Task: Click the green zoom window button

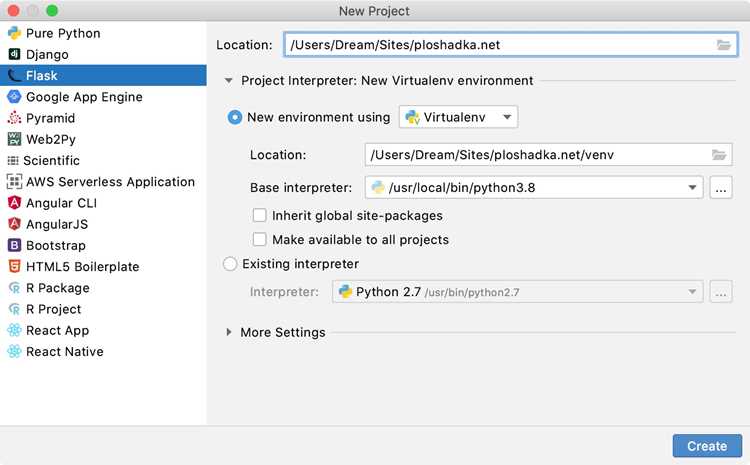Action: 52,11
